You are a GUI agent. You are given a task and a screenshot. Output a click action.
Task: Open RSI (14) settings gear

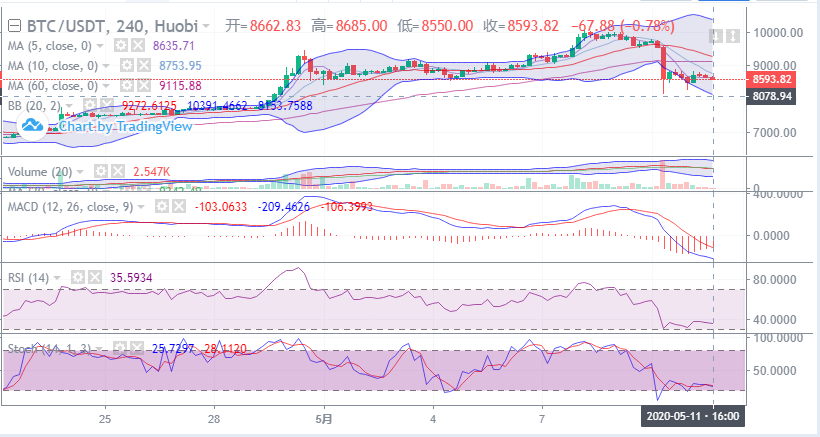tap(76, 276)
